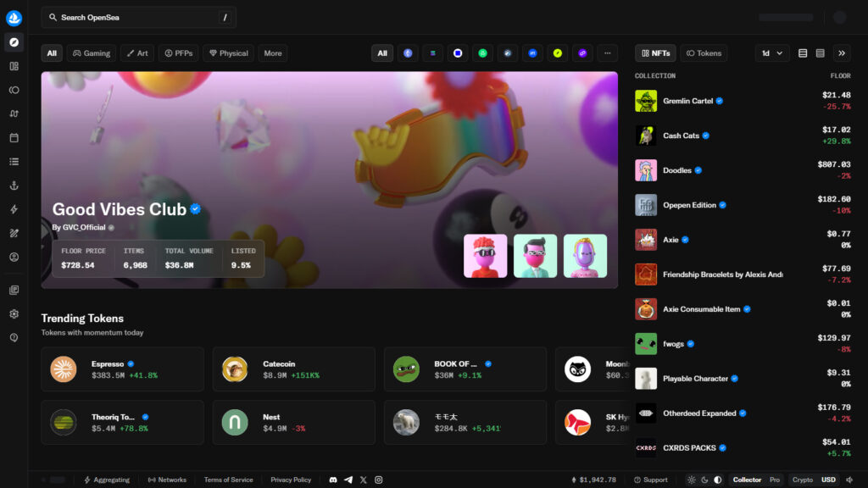This screenshot has width=868, height=488.
Task: Open the CXRDS PACKS collection row
Action: [x=743, y=447]
